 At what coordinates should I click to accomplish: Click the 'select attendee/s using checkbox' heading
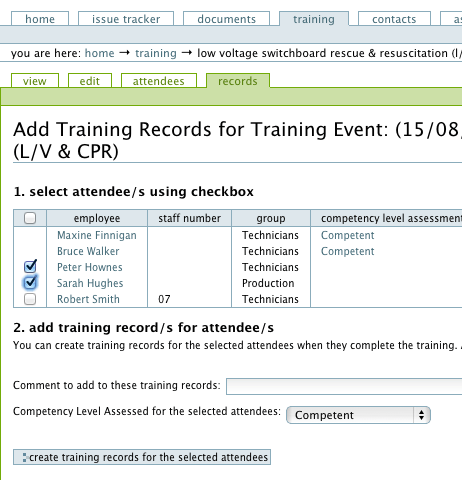(x=134, y=192)
